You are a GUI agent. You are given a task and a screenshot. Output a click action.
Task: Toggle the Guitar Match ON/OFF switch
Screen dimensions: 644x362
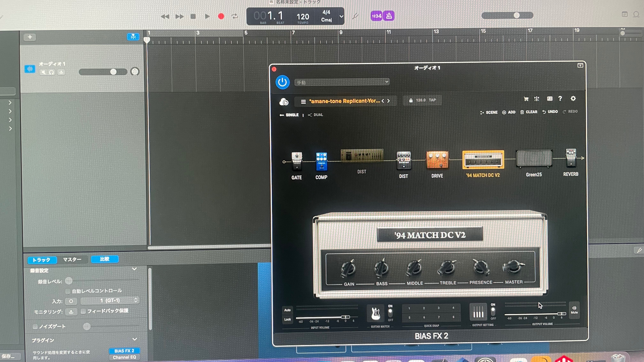click(390, 313)
